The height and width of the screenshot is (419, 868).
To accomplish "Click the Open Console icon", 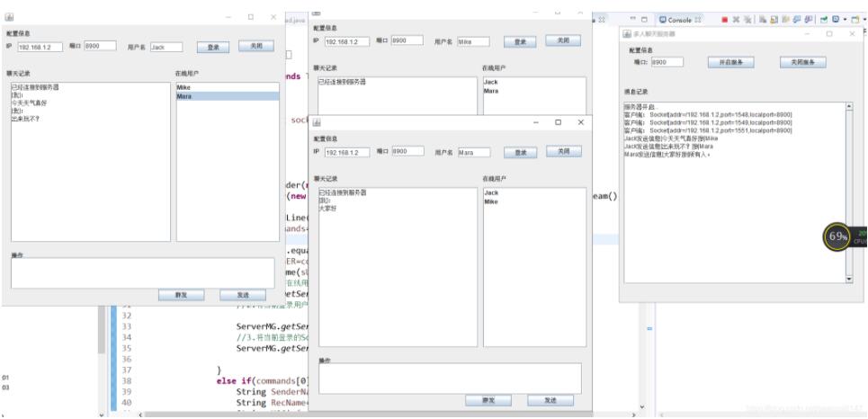I will click(x=855, y=20).
